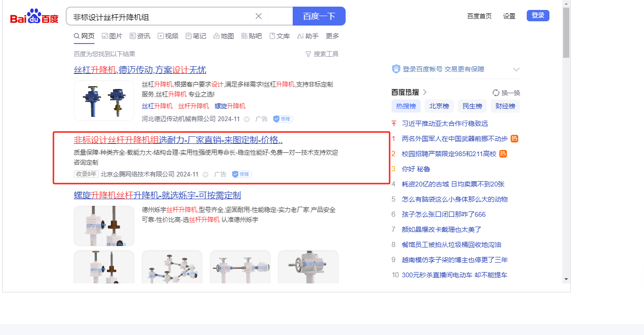
Task: Open hot item 习近平推动亚太合作行稳致远
Action: coord(445,123)
